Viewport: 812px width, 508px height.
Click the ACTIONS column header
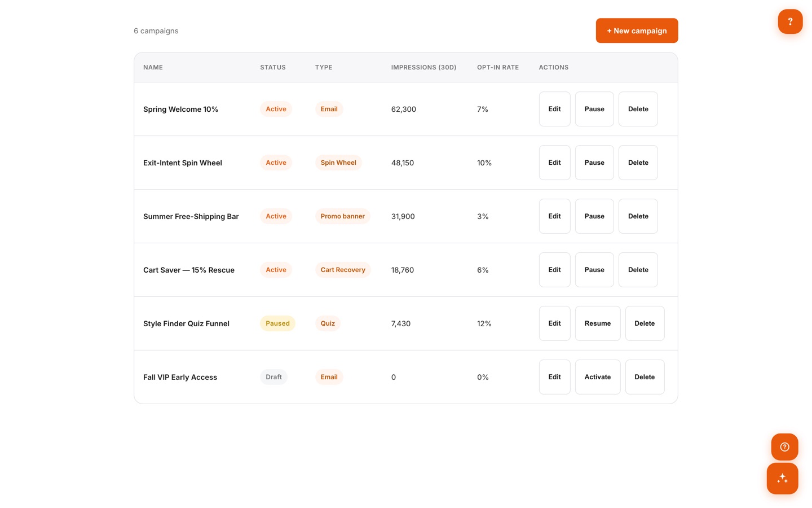[x=554, y=67]
